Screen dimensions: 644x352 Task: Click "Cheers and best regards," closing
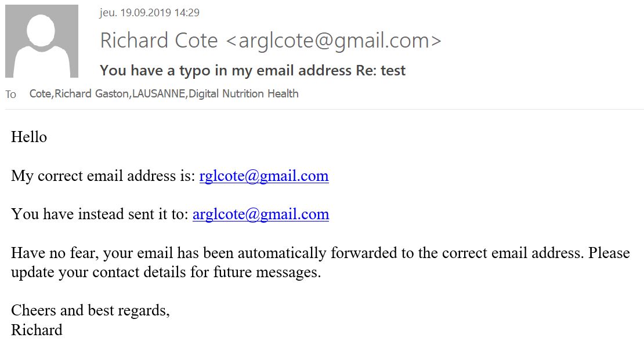coord(91,310)
